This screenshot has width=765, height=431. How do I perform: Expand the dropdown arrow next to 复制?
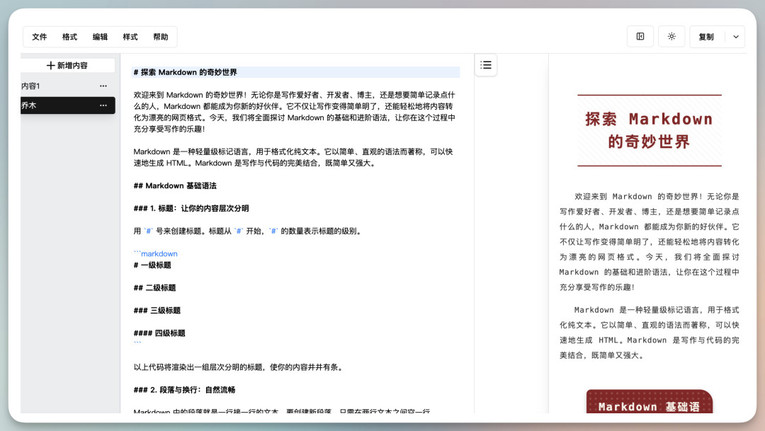pyautogui.click(x=736, y=37)
